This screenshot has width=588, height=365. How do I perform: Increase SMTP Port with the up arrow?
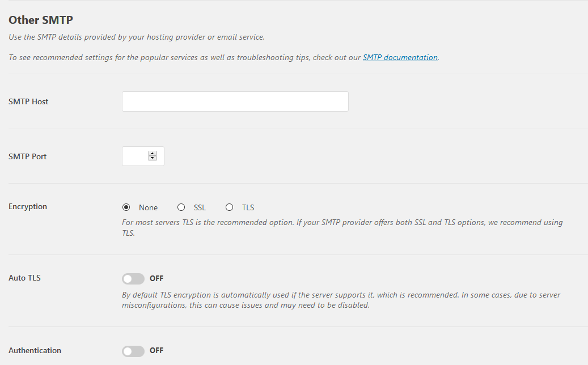[x=152, y=154]
